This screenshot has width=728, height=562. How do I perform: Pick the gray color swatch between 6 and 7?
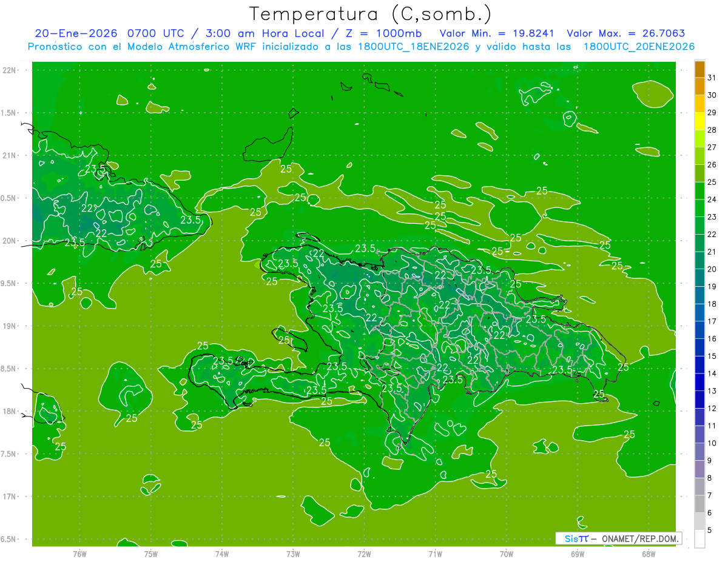pyautogui.click(x=699, y=504)
